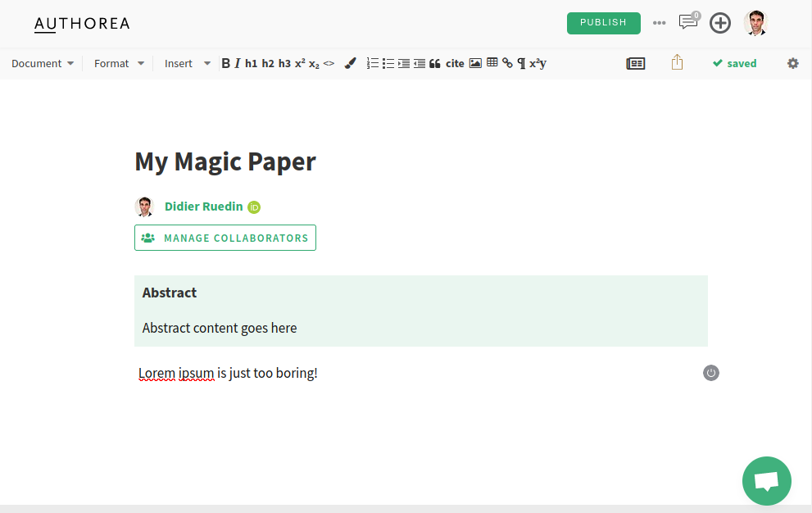Open the Insert dropdown menu
Screen dimensions: 812x513
tap(187, 63)
